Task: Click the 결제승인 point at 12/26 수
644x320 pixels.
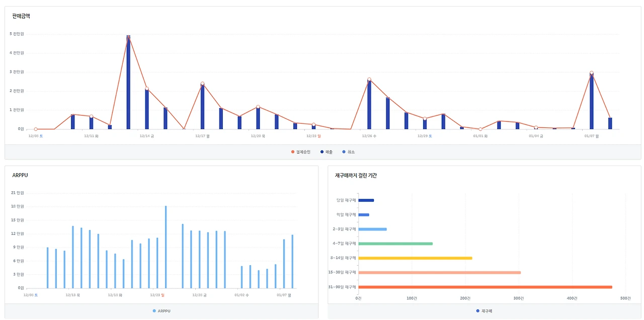Action: pyautogui.click(x=369, y=79)
